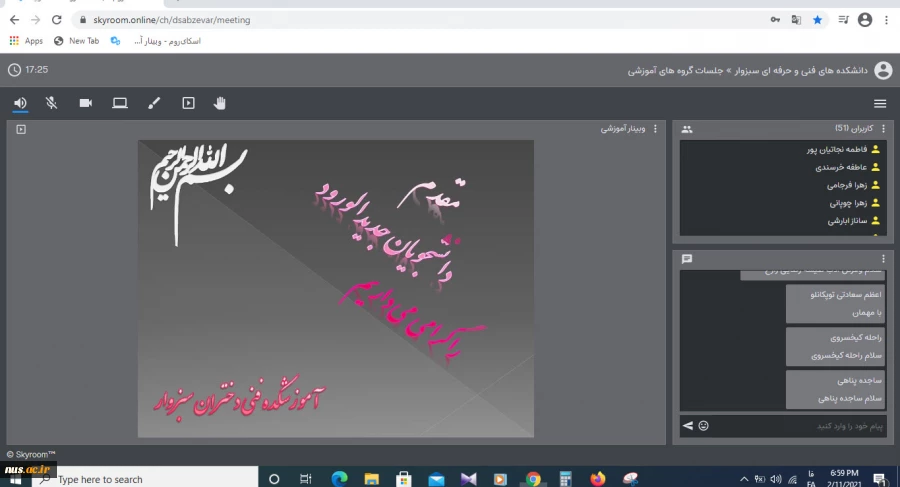Click the user profile avatar icon
900x487 pixels.
tap(882, 70)
